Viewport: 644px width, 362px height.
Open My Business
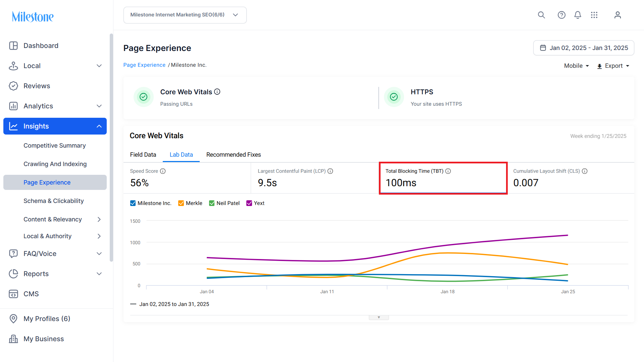(x=44, y=339)
